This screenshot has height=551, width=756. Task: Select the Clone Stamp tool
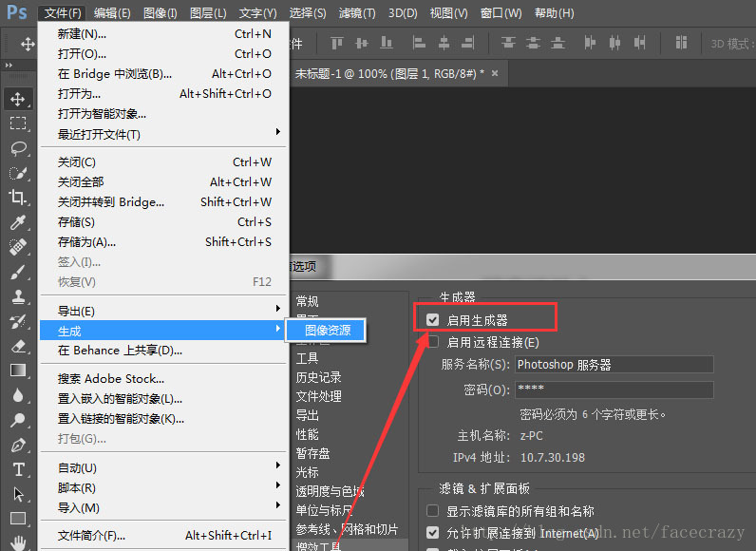(x=18, y=296)
